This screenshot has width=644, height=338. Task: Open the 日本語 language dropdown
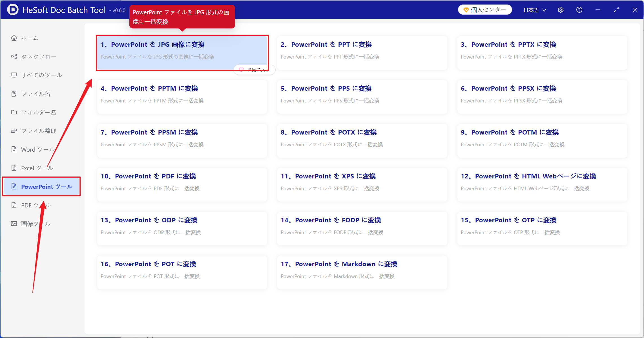pyautogui.click(x=535, y=10)
